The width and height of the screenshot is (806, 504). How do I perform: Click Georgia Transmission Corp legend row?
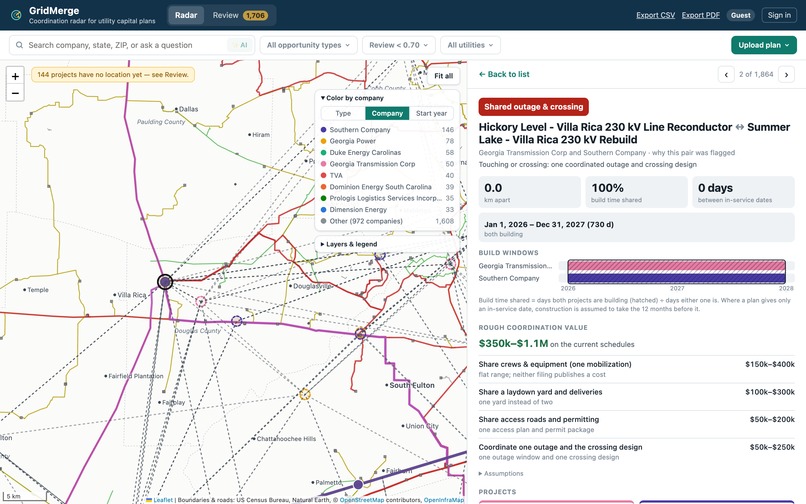click(x=387, y=164)
